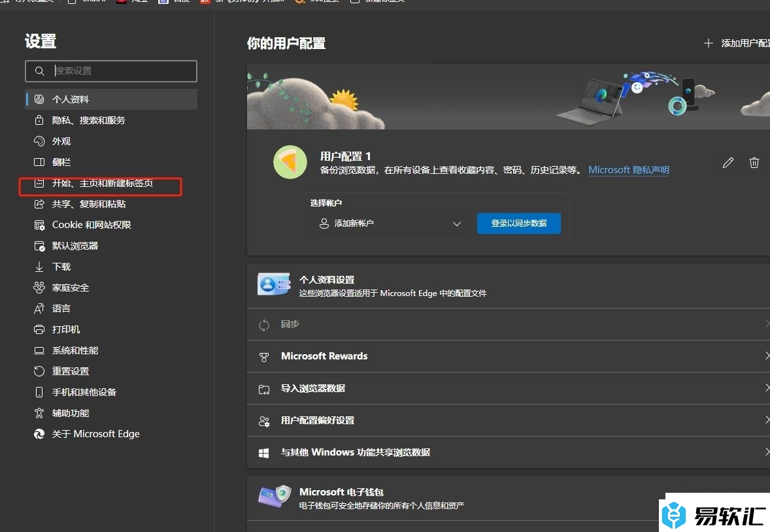Click the Edge logo beside 关于 Microsoft Edge
This screenshot has width=770, height=532.
39,434
